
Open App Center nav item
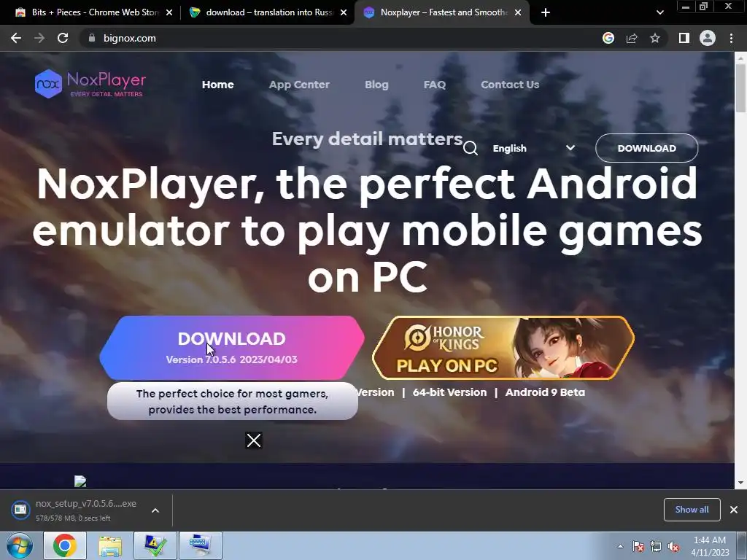click(299, 85)
